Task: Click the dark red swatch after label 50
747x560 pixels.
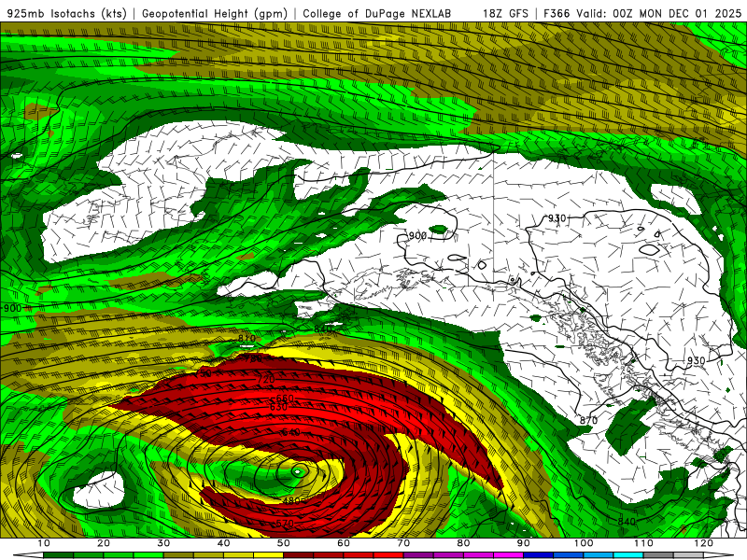Action: tap(299, 555)
